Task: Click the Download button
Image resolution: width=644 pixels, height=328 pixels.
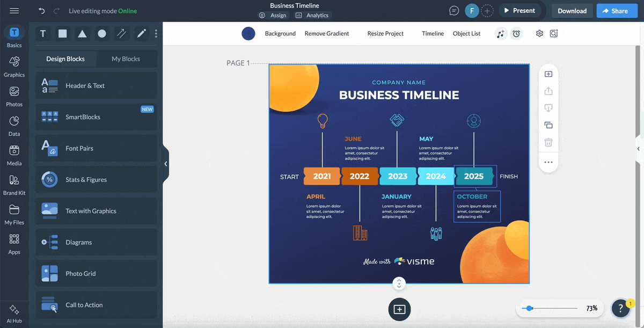Action: pos(572,11)
